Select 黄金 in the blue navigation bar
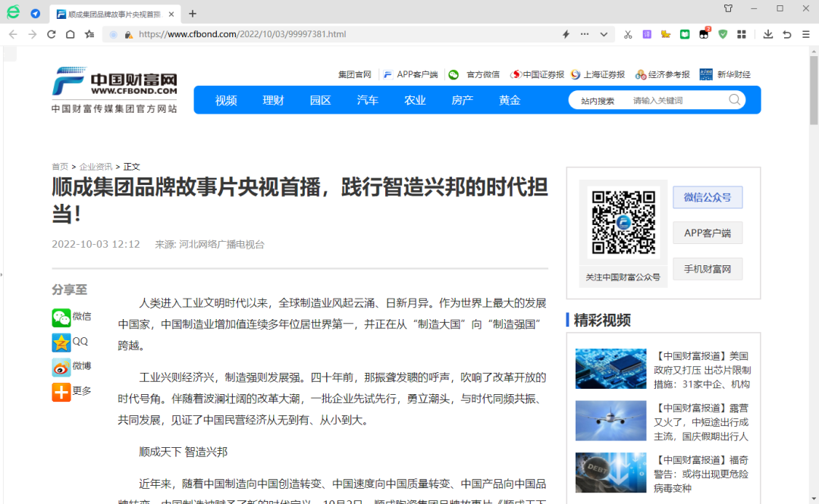 tap(510, 100)
